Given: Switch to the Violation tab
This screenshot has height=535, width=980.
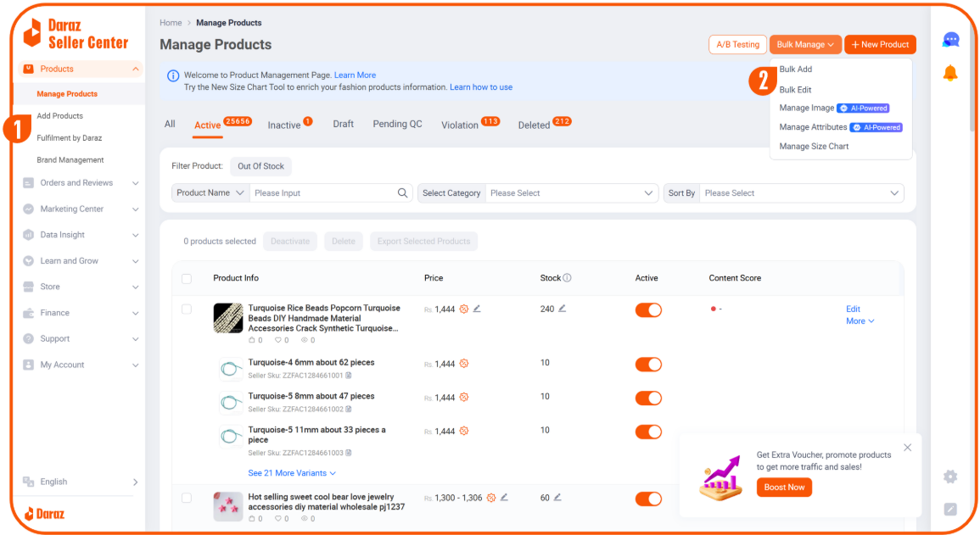Looking at the screenshot, I should pyautogui.click(x=460, y=125).
